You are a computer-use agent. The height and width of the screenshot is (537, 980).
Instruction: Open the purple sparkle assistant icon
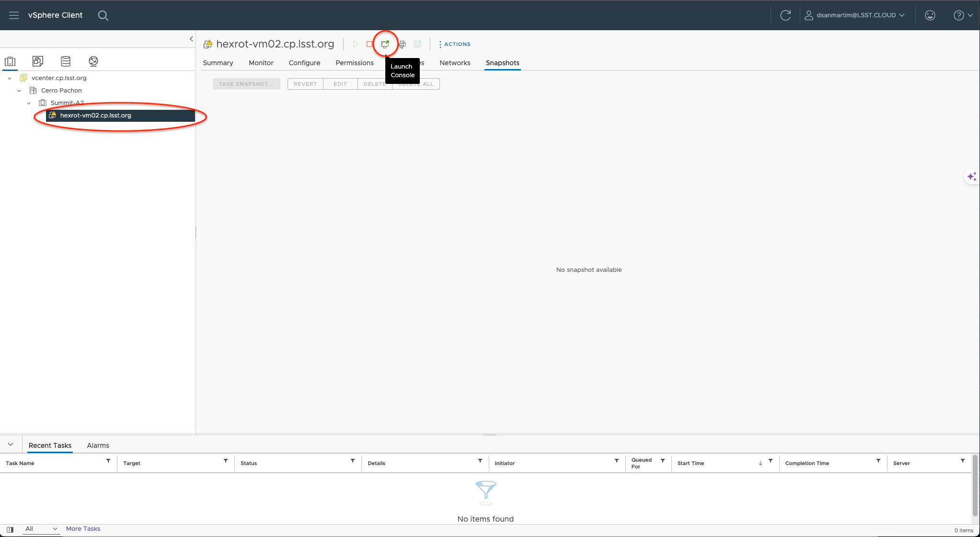(x=972, y=176)
